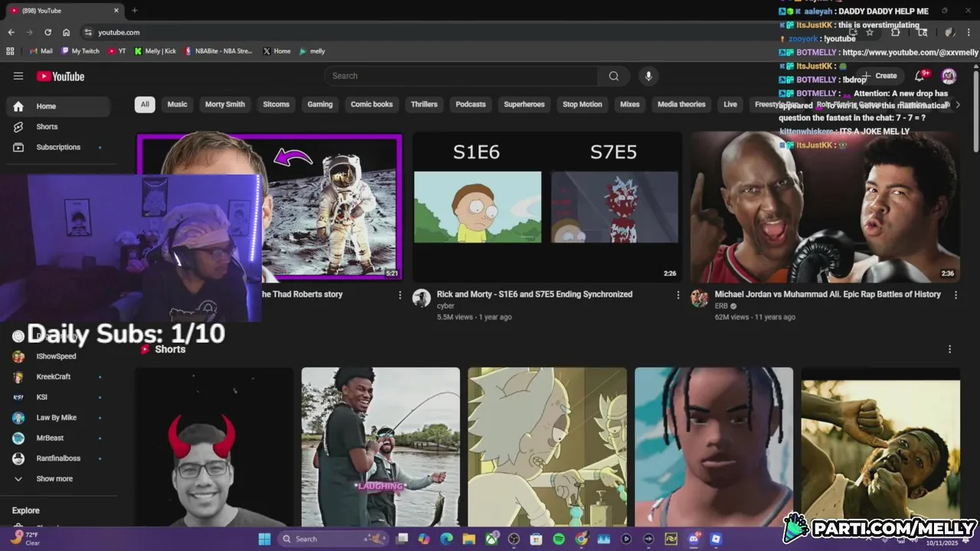Open IShowSpeed subscription channel
Viewport: 980px width, 551px height.
click(x=58, y=356)
